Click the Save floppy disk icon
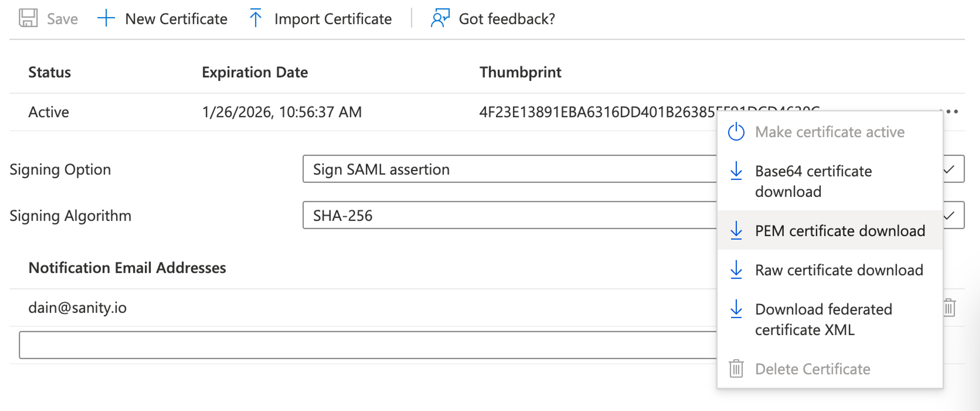This screenshot has height=411, width=980. point(28,18)
